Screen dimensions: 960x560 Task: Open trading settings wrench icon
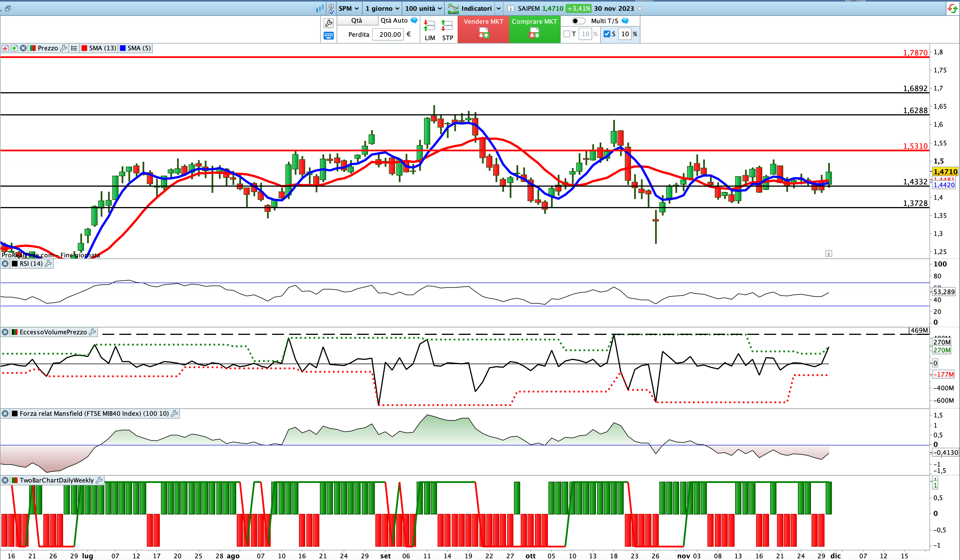tap(328, 23)
